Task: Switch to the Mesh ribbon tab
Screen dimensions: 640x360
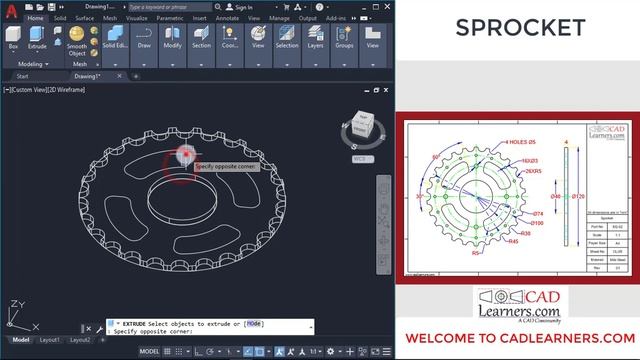Action: pos(109,18)
